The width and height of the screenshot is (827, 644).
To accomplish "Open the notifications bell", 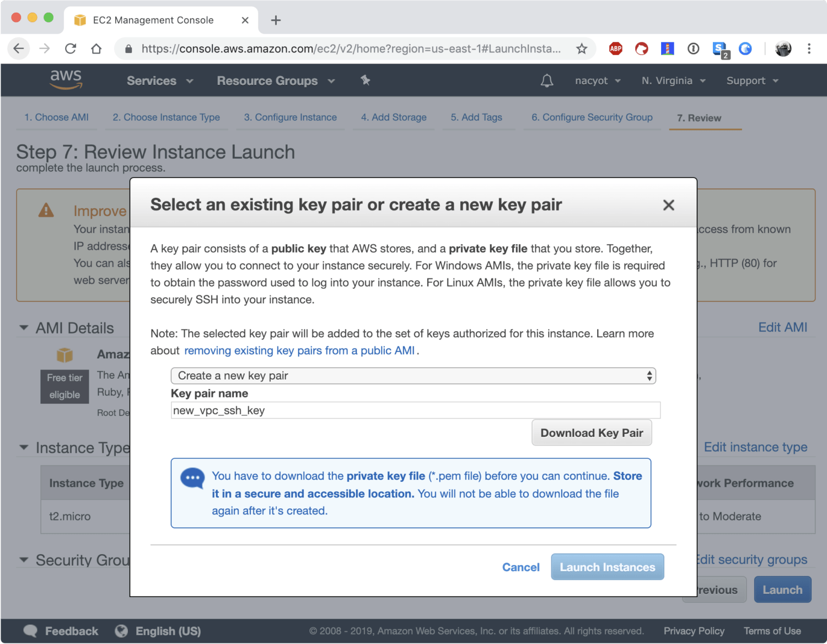I will coord(547,81).
